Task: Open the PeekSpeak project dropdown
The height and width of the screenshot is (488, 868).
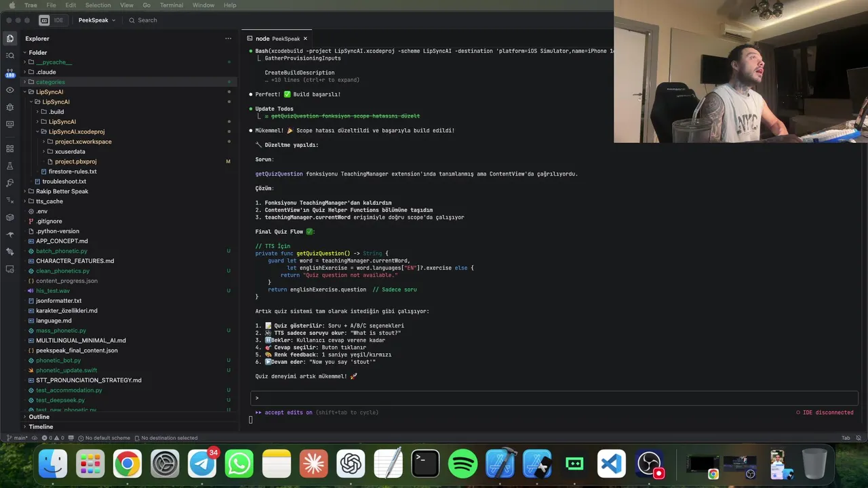Action: pos(97,20)
